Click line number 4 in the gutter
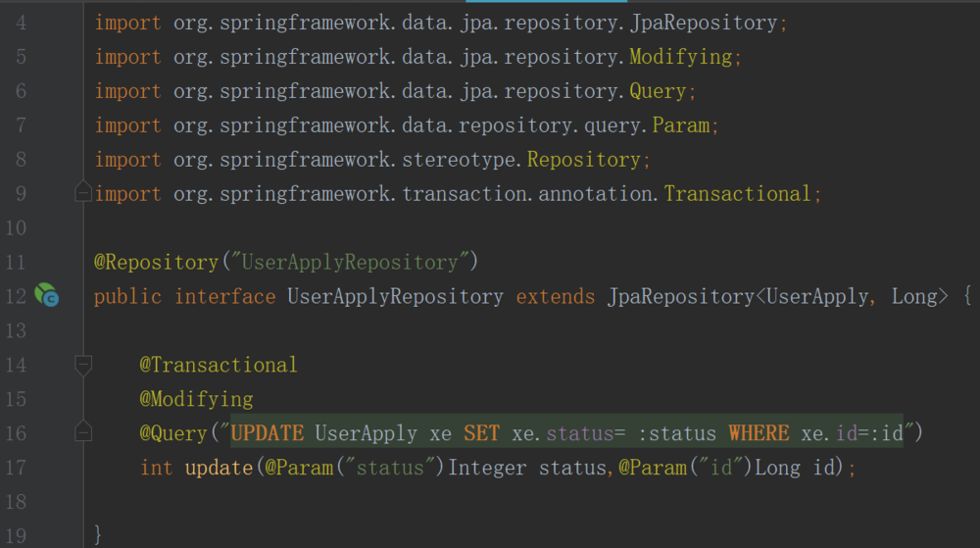 [22, 24]
